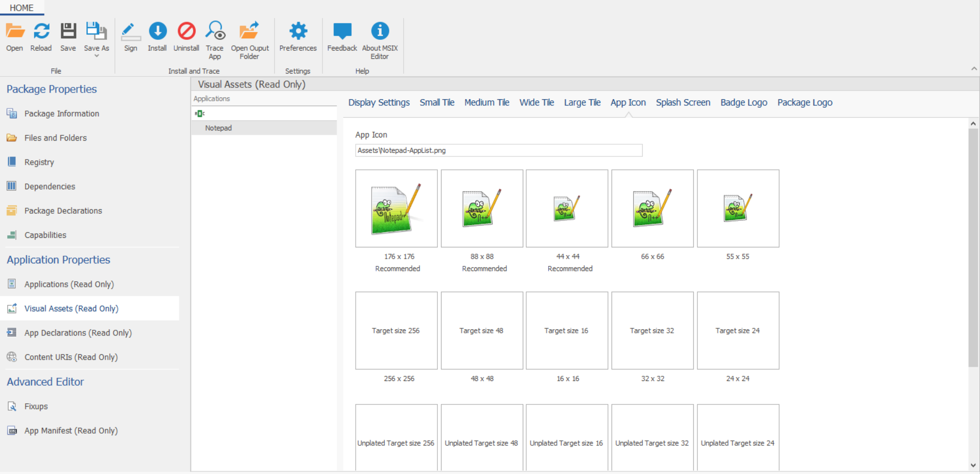Open the Dependencies section
Image resolution: width=980 pixels, height=474 pixels.
pos(50,186)
